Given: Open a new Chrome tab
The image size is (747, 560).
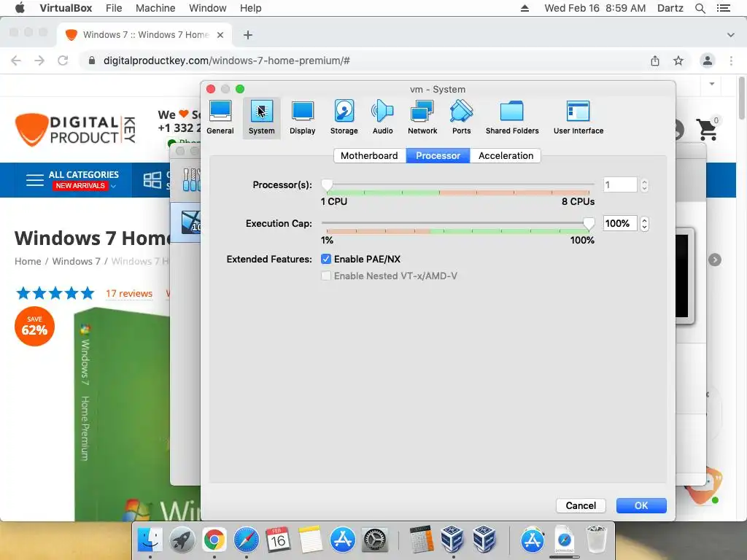Looking at the screenshot, I should (248, 35).
